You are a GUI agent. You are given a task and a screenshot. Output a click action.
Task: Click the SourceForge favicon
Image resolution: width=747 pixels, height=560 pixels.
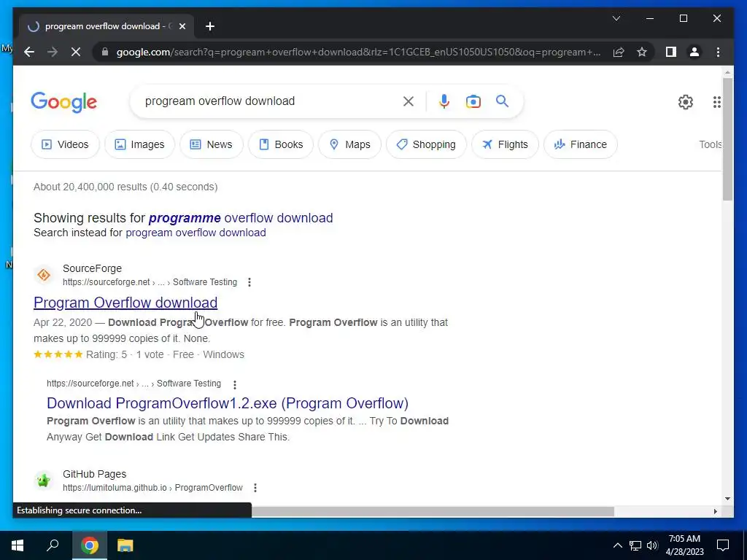pos(44,275)
